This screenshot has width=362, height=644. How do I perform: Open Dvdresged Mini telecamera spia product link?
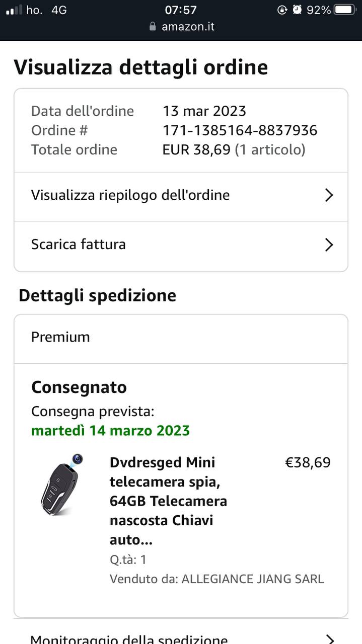click(x=168, y=501)
